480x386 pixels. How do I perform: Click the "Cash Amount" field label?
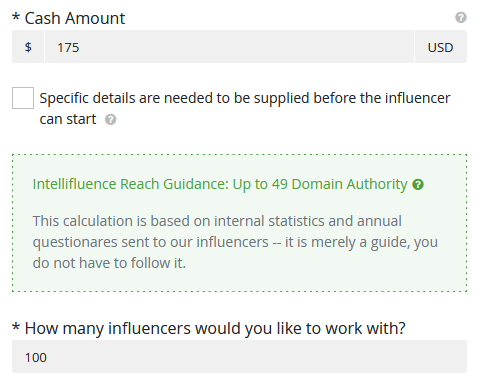pyautogui.click(x=75, y=18)
